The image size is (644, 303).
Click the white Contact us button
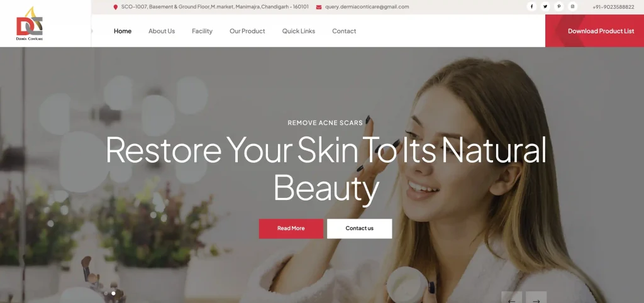tap(359, 229)
